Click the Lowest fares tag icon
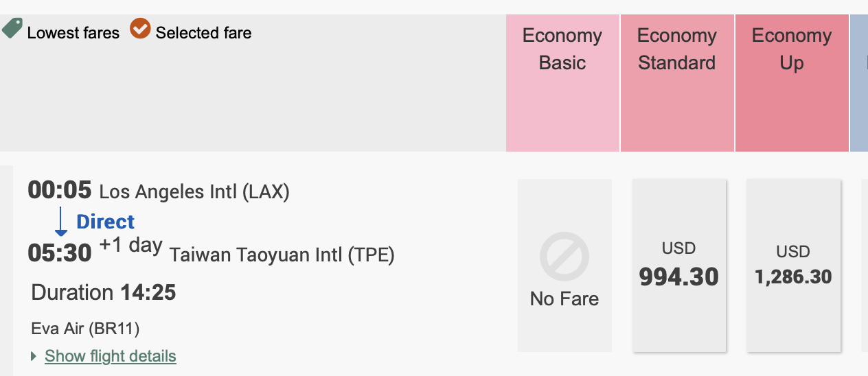Viewport: 868px width, 376px height. pos(12,29)
